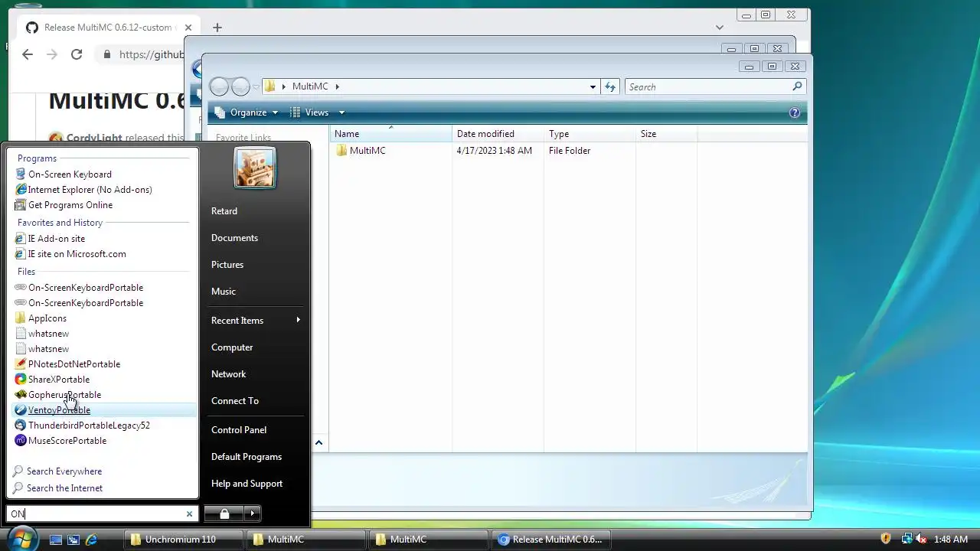
Task: Open the Retard user folder
Action: click(x=224, y=211)
